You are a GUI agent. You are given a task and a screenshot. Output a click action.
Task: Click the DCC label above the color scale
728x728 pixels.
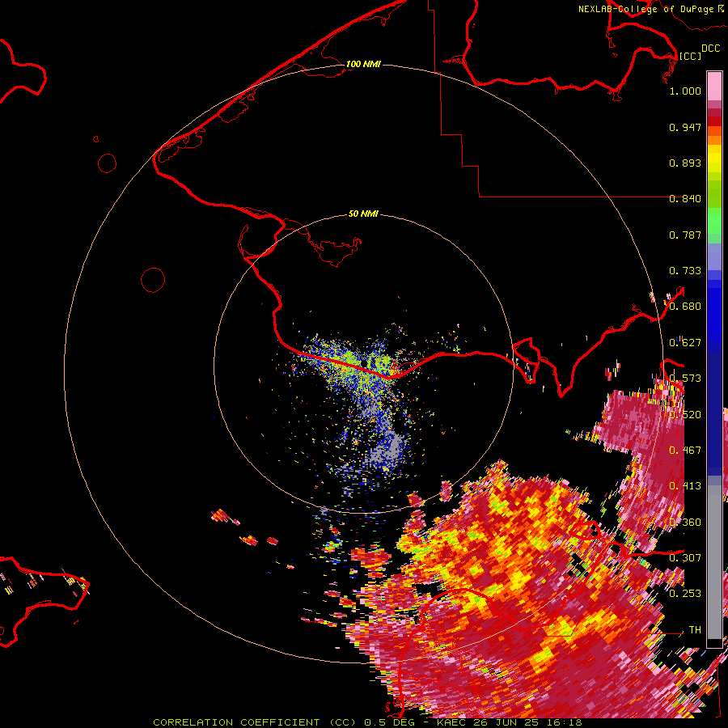point(710,49)
